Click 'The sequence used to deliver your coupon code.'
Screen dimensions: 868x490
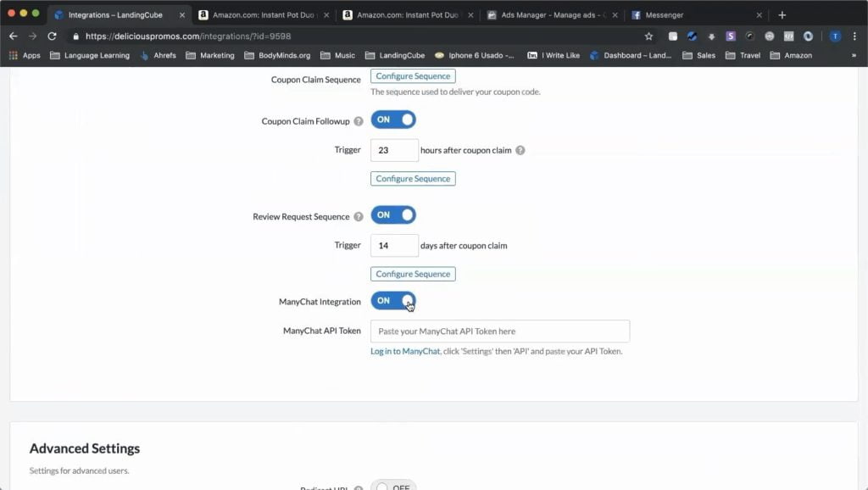(x=455, y=92)
